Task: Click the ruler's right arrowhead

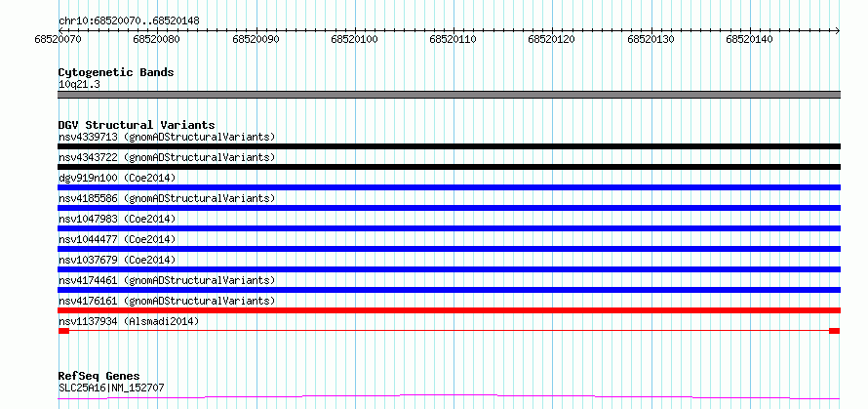Action: point(837,30)
